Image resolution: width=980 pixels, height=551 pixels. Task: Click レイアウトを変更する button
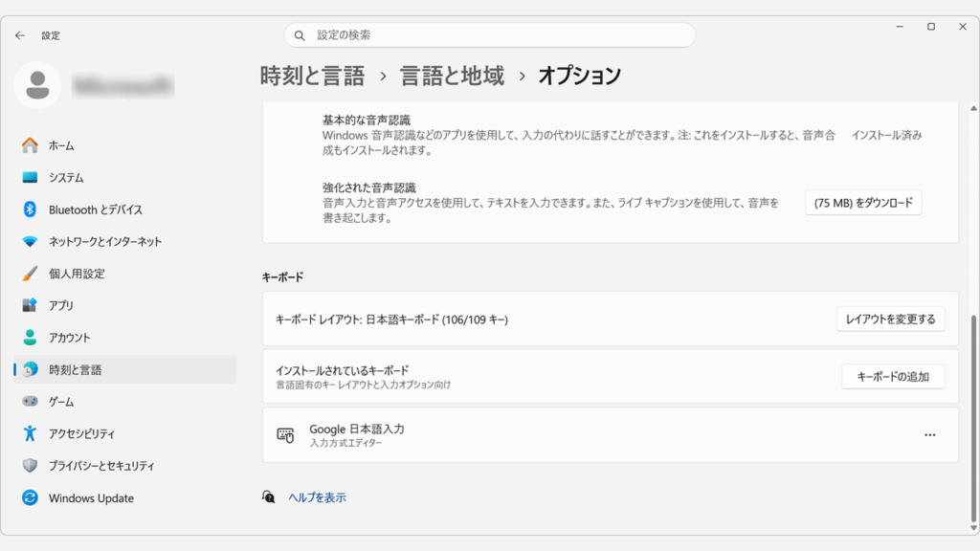(x=891, y=320)
